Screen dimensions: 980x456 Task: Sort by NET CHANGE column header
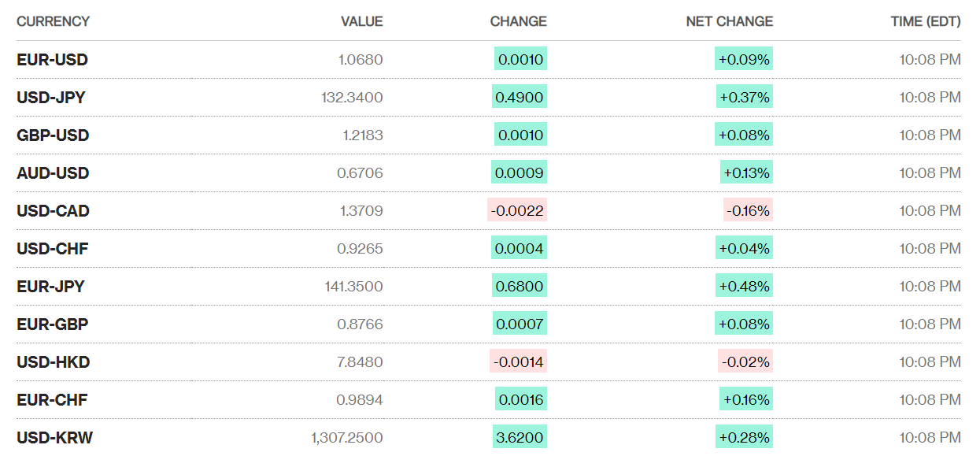tap(730, 21)
